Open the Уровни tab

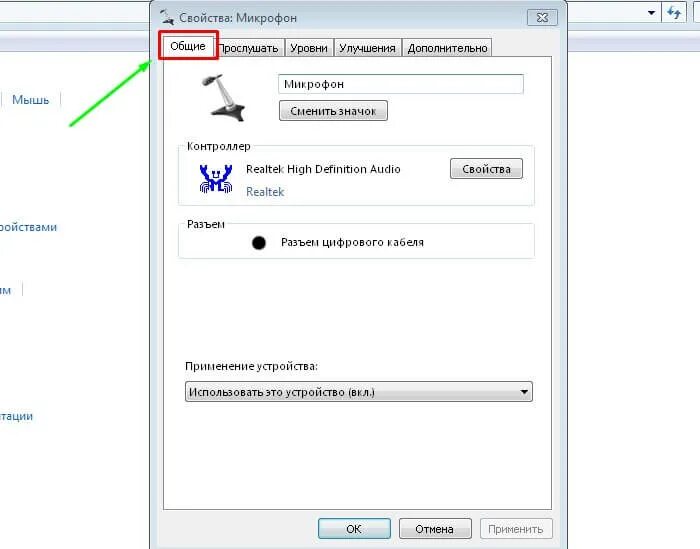click(x=309, y=48)
